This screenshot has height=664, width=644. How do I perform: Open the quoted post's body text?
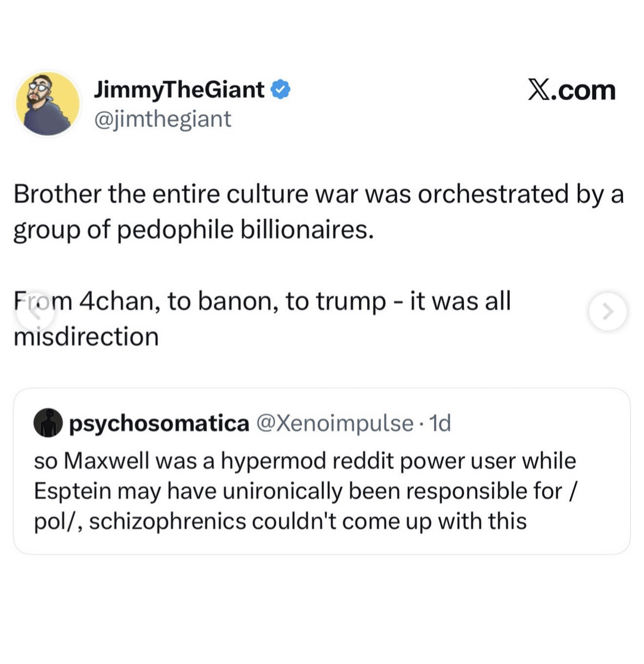coord(304,492)
